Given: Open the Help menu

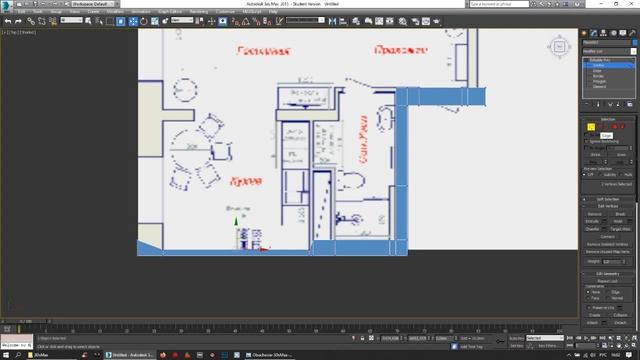Looking at the screenshot, I should (x=273, y=12).
